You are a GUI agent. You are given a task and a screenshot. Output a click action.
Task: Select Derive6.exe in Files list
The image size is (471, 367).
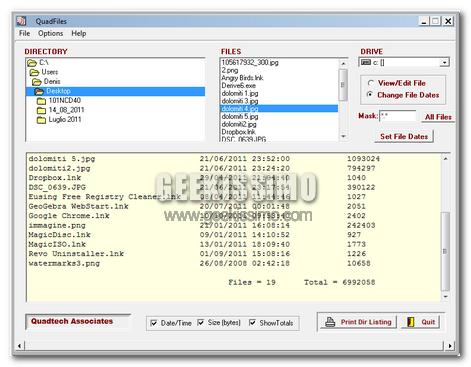pos(239,86)
